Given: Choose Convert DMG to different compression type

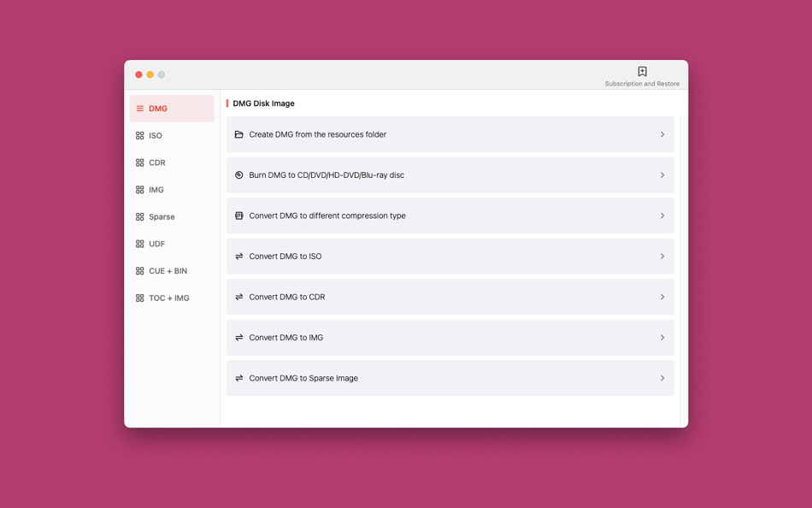Looking at the screenshot, I should tap(450, 216).
